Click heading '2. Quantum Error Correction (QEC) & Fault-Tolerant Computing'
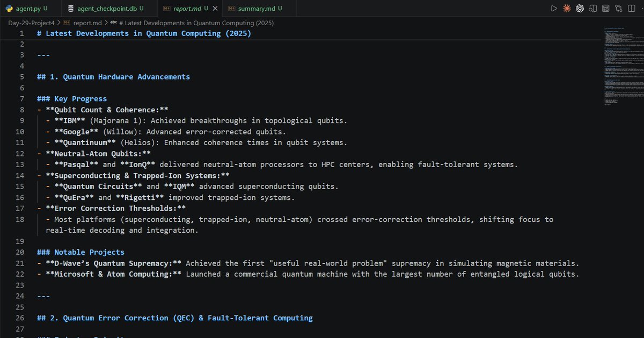The width and height of the screenshot is (644, 338). click(x=181, y=318)
